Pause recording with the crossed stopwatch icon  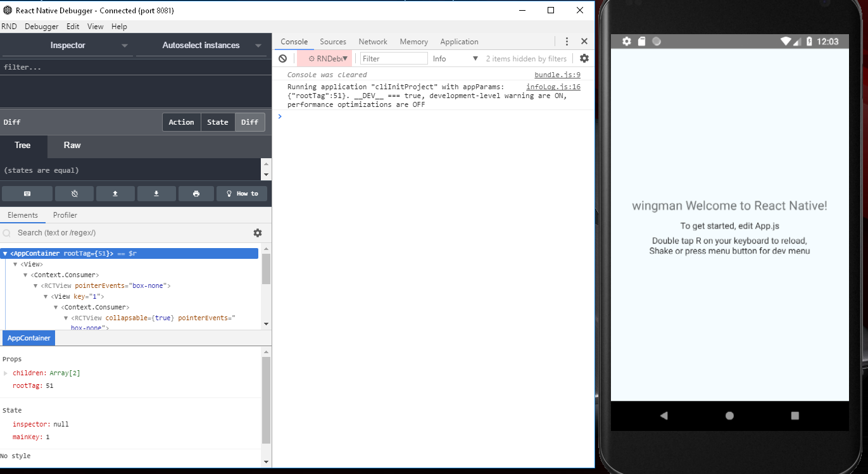coord(74,193)
